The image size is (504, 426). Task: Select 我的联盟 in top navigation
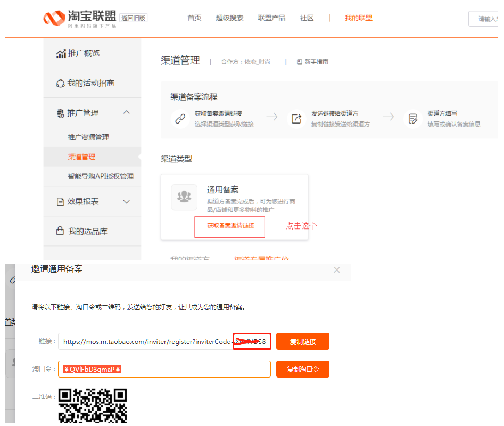point(358,18)
